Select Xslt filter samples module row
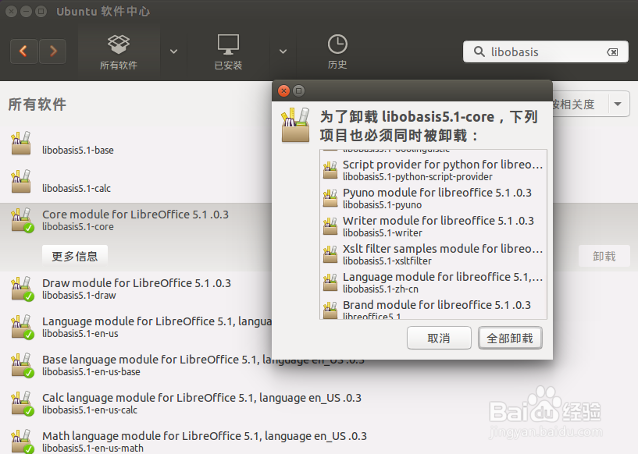 pyautogui.click(x=433, y=255)
